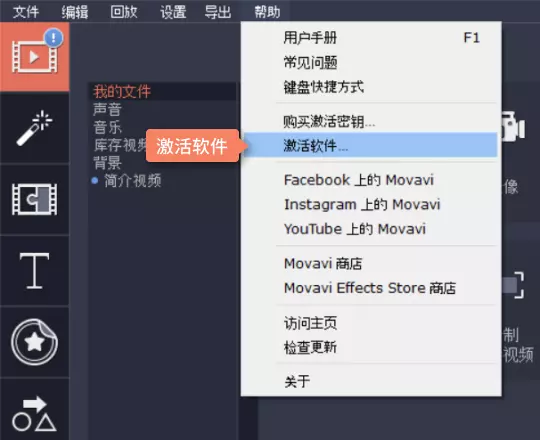Open the shapes and arrow callouts icon
Image resolution: width=540 pixels, height=440 pixels.
pyautogui.click(x=34, y=413)
